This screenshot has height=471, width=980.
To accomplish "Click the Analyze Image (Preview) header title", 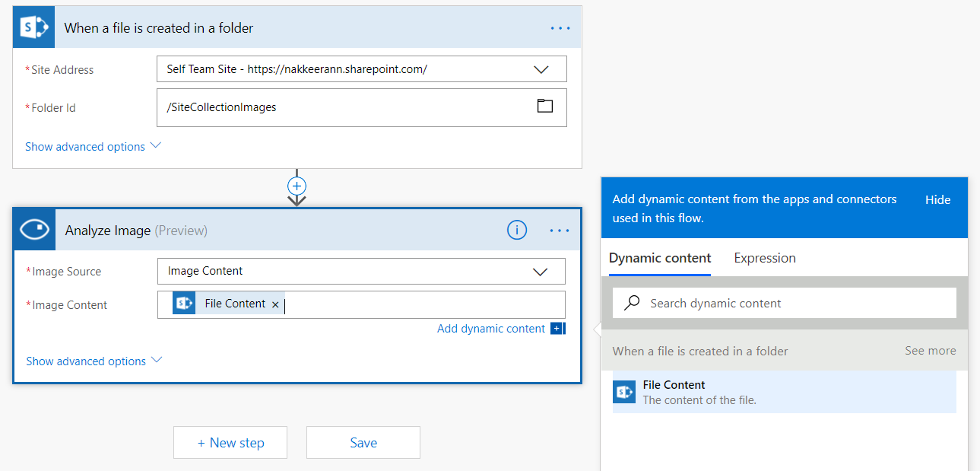I will coord(136,231).
